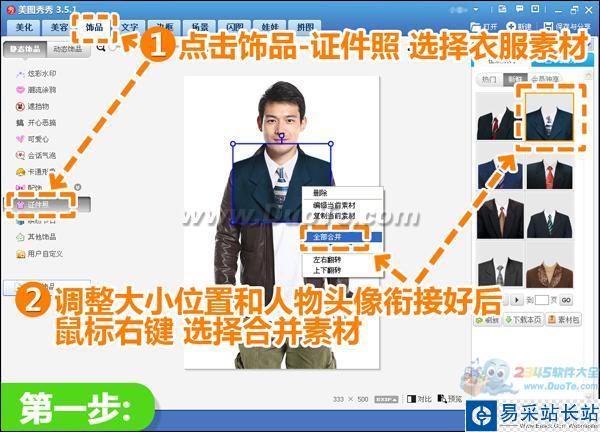The height and width of the screenshot is (432, 600).
Task: Select the 新鲜 materials filter
Action: [515, 79]
